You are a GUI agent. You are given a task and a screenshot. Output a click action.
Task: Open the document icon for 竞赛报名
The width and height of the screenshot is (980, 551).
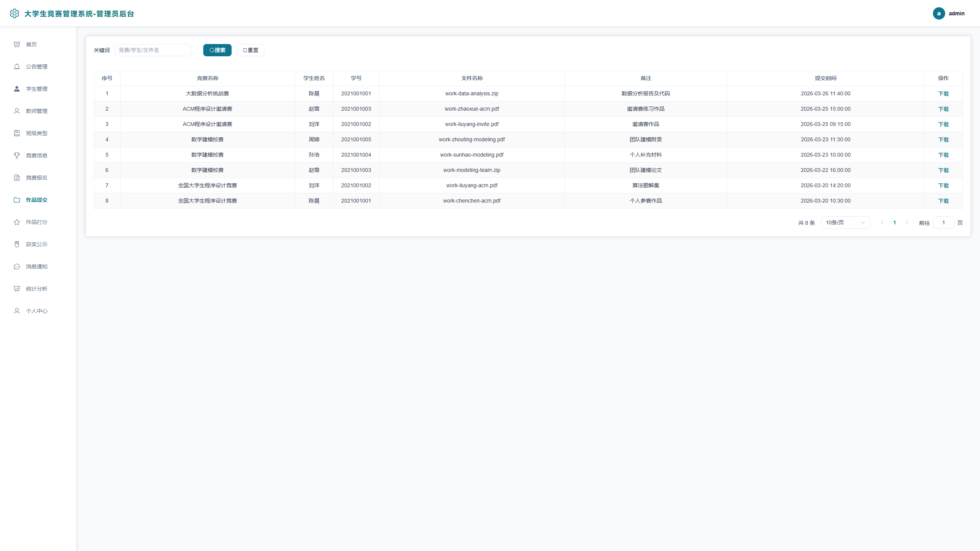[17, 178]
